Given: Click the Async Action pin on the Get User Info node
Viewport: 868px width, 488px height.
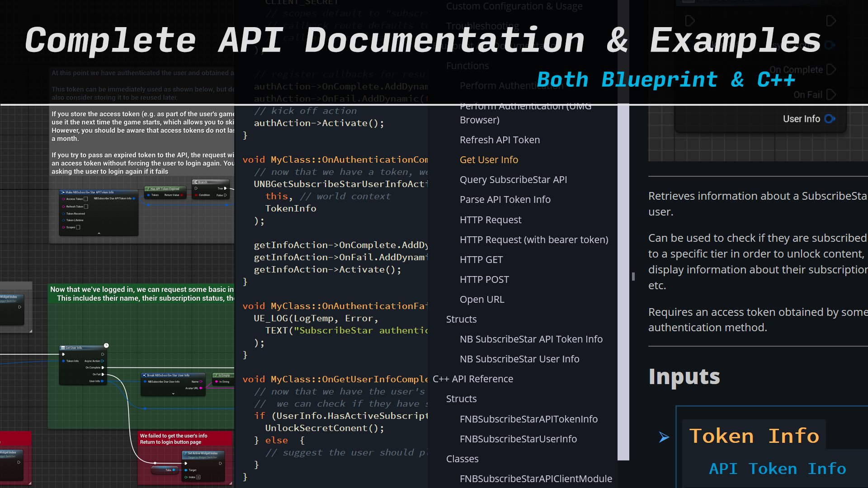Looking at the screenshot, I should pos(102,361).
